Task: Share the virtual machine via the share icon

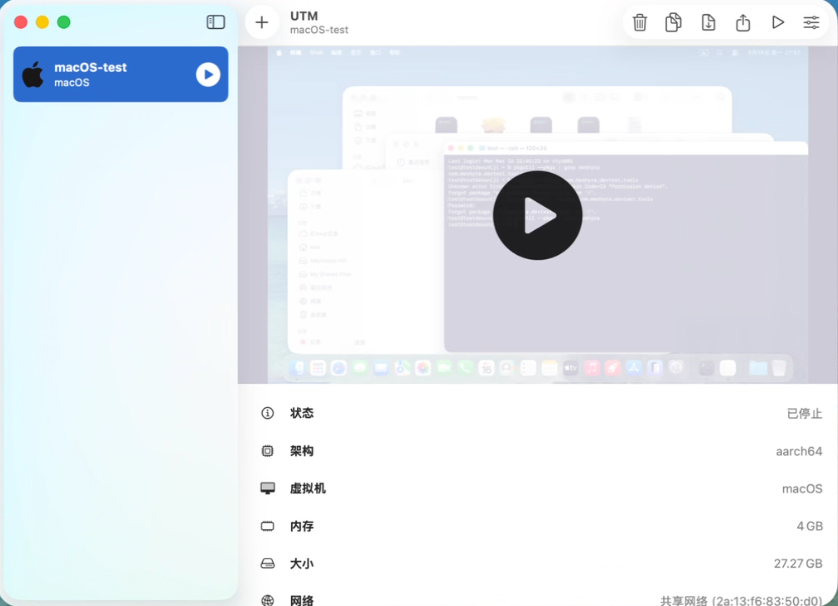Action: pyautogui.click(x=743, y=21)
